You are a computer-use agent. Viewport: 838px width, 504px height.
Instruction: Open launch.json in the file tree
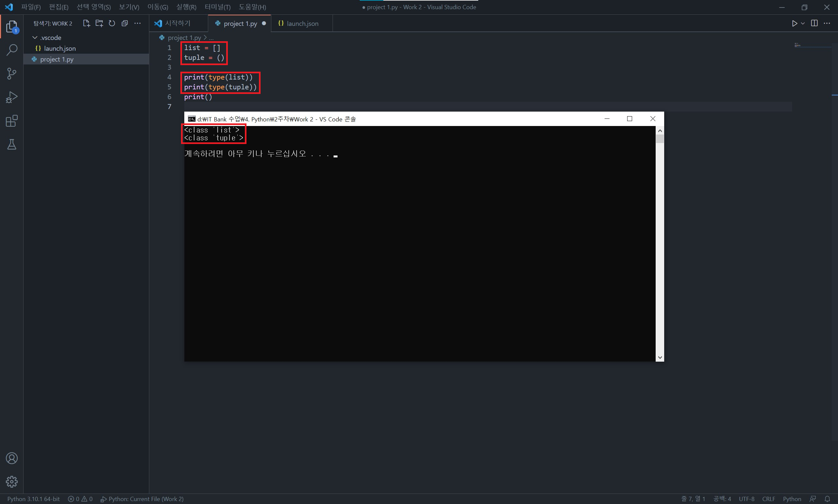pyautogui.click(x=60, y=48)
